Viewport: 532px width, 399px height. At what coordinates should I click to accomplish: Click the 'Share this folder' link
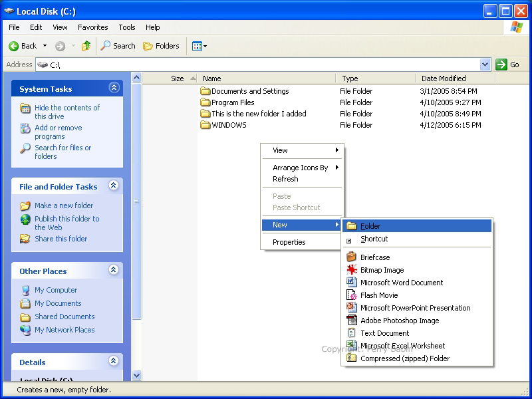61,239
